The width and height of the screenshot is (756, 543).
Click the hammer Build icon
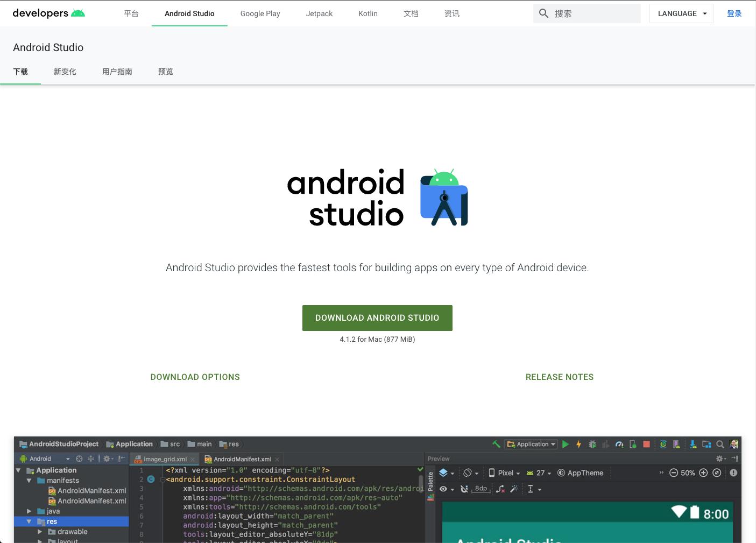496,444
